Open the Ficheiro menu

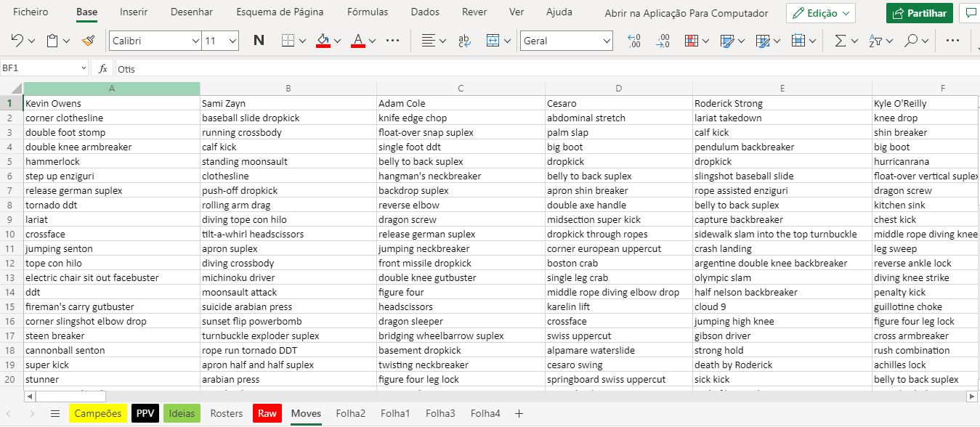click(31, 12)
